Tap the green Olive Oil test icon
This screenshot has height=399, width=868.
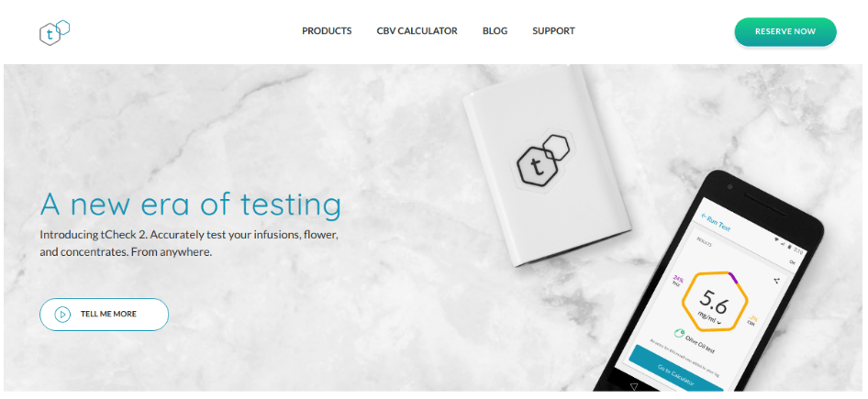click(679, 333)
